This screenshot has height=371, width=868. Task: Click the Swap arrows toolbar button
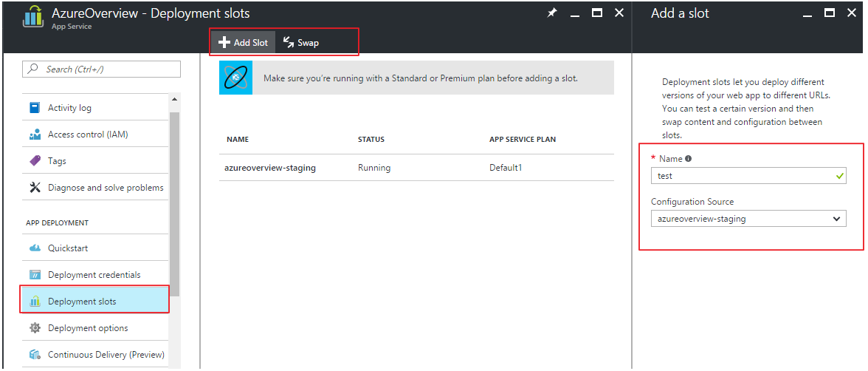point(300,43)
